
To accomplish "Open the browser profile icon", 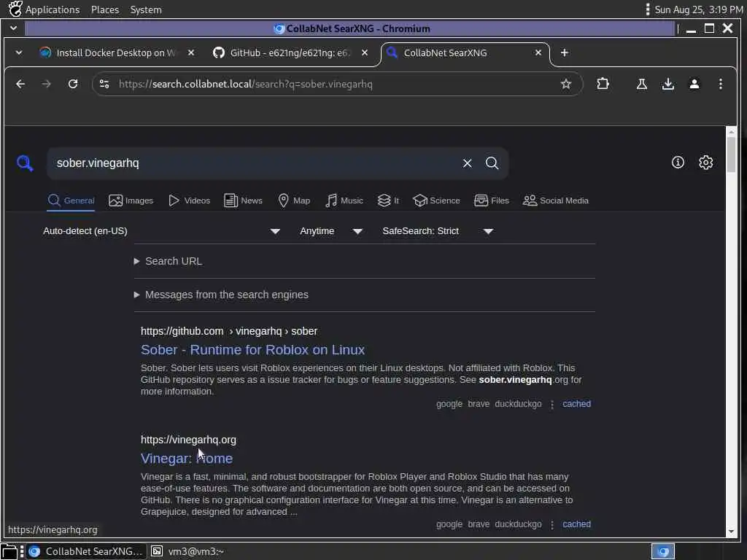I will pyautogui.click(x=694, y=85).
